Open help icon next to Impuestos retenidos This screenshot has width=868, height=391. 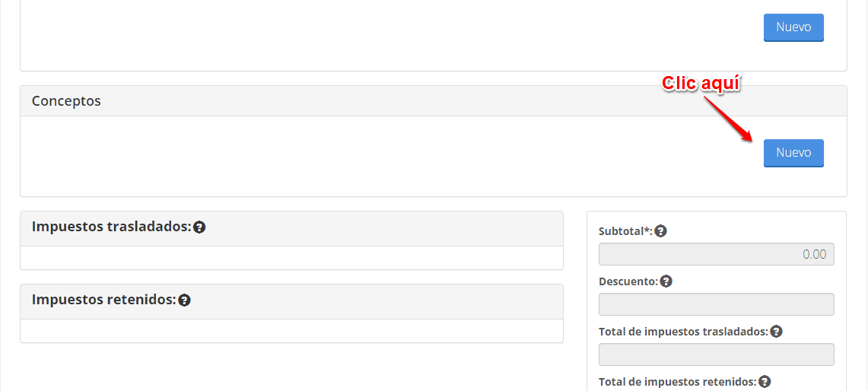point(185,300)
